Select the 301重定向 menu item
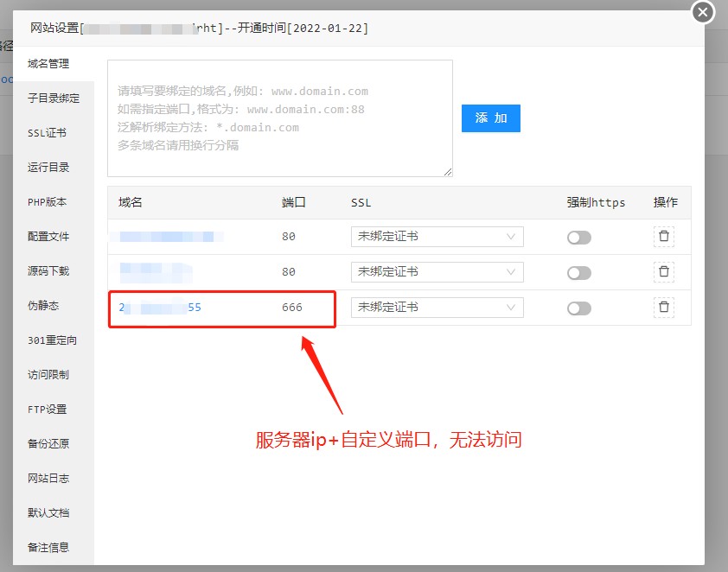Screen dimensions: 728x572 [x=52, y=340]
